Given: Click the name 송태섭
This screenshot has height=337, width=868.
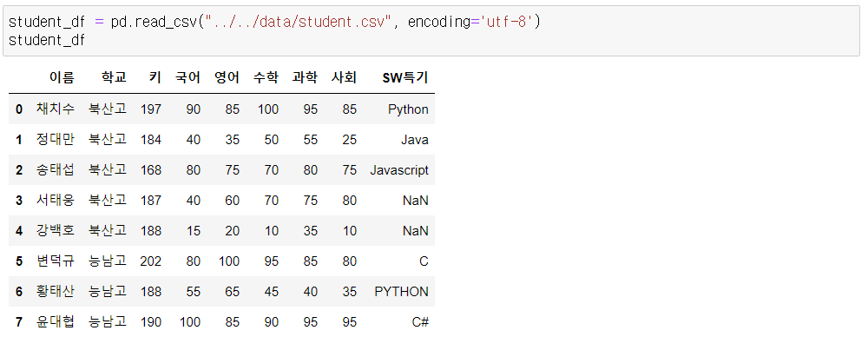Looking at the screenshot, I should click(56, 170).
